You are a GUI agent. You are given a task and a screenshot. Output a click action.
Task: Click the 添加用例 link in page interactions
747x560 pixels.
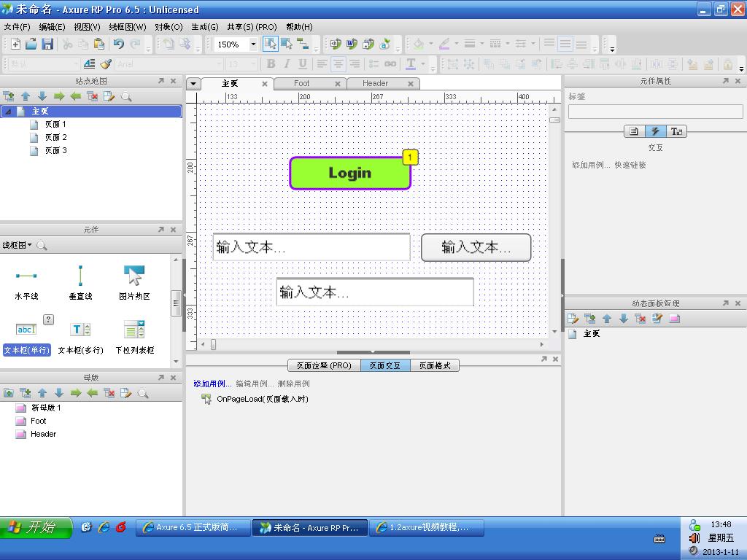tap(212, 384)
